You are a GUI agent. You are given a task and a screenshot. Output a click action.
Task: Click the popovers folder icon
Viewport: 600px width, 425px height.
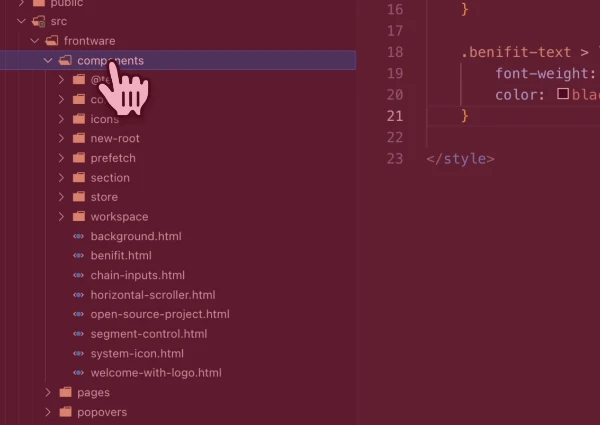(65, 412)
